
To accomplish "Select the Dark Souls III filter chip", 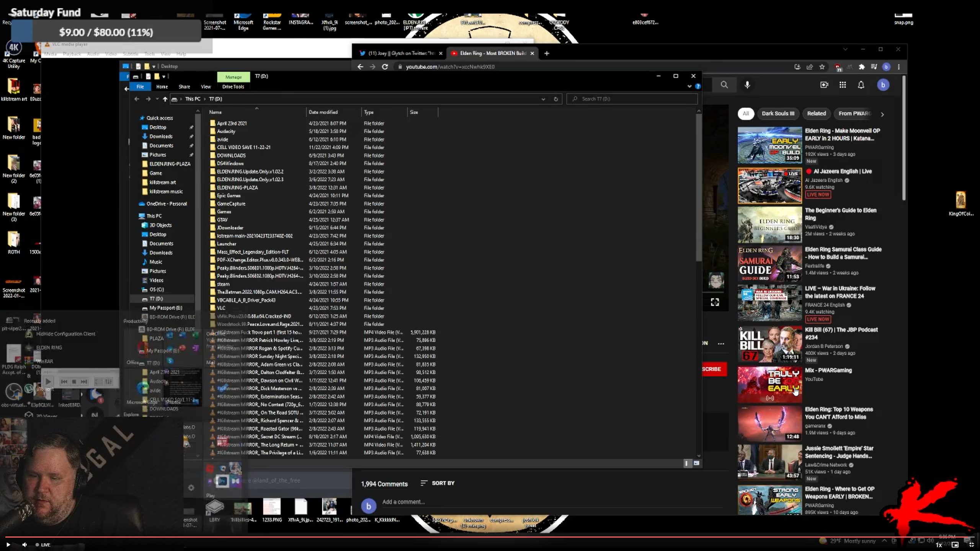I will 778,113.
